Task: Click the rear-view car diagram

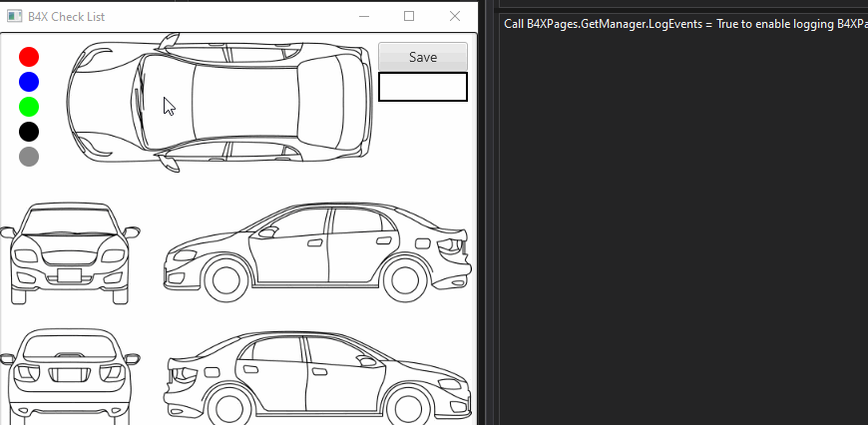Action: [x=70, y=376]
